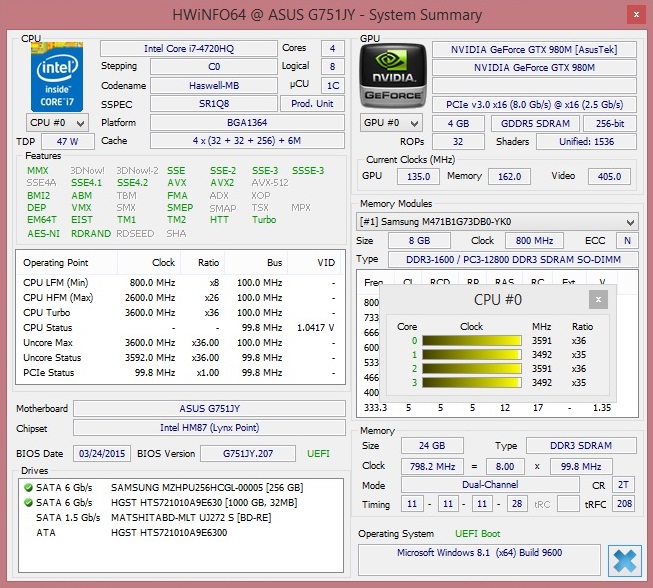Click the Prod. Unit field
653x588 pixels.
312,104
